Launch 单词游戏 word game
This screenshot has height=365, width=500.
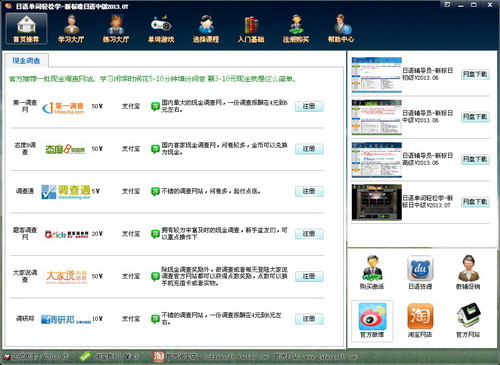click(x=161, y=29)
